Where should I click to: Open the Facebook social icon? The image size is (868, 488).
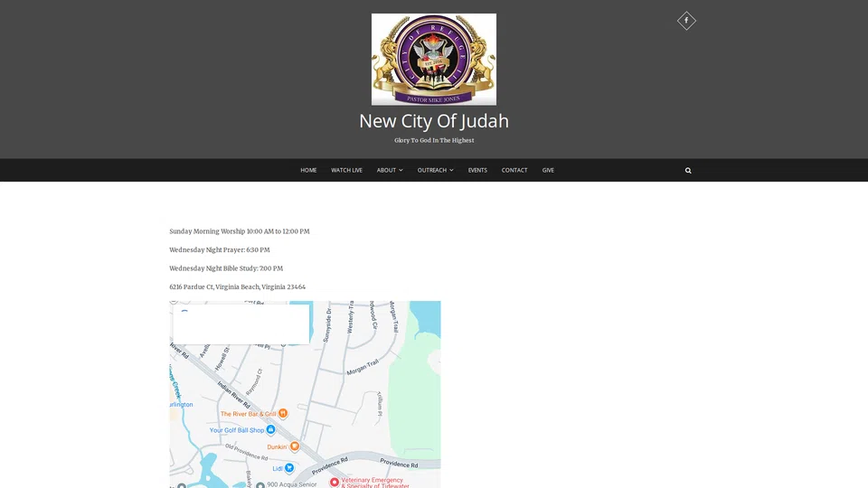click(686, 21)
